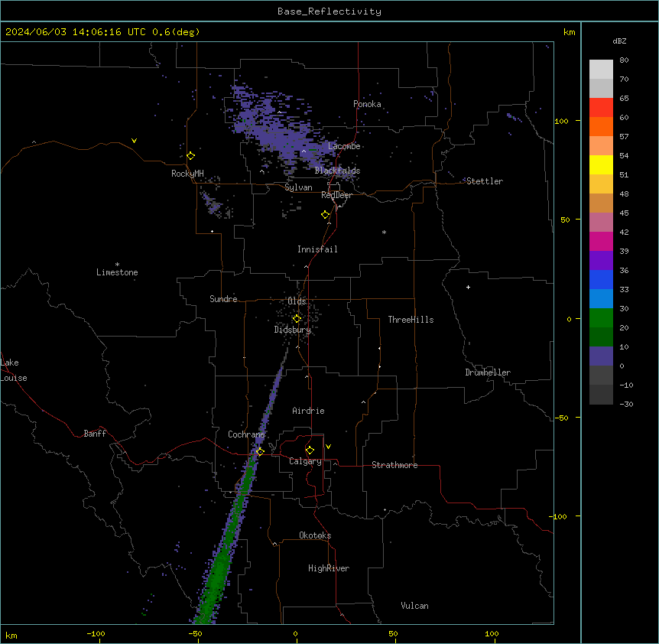Pick the light gray 70–80 dBZ swatch

(x=601, y=70)
